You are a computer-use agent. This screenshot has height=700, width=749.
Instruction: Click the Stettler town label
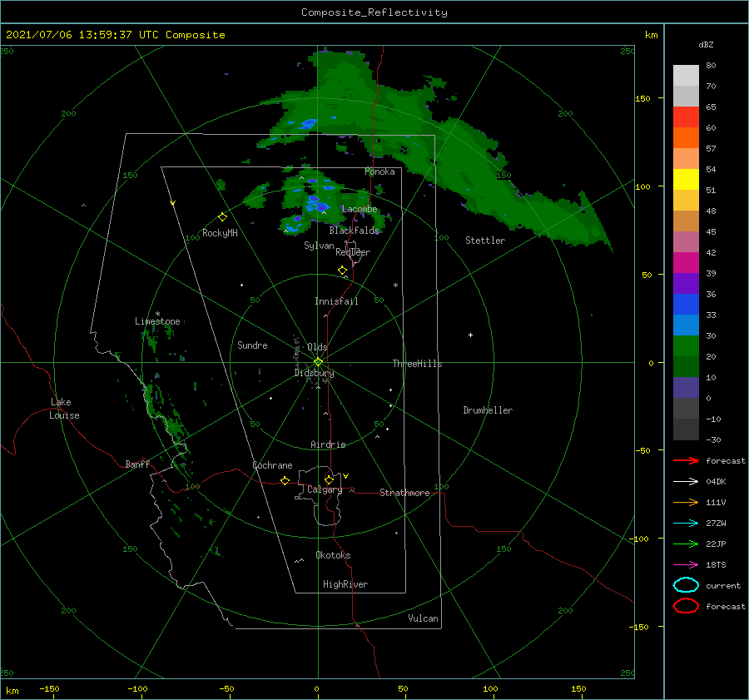(x=485, y=241)
